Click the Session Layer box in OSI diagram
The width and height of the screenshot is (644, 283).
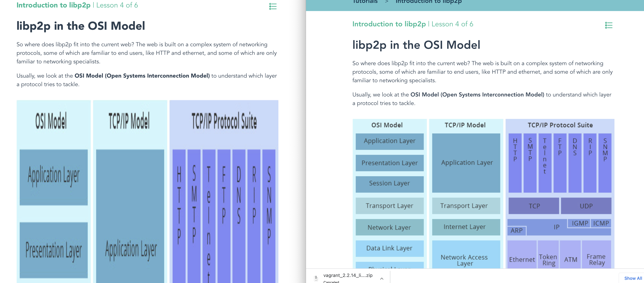389,184
